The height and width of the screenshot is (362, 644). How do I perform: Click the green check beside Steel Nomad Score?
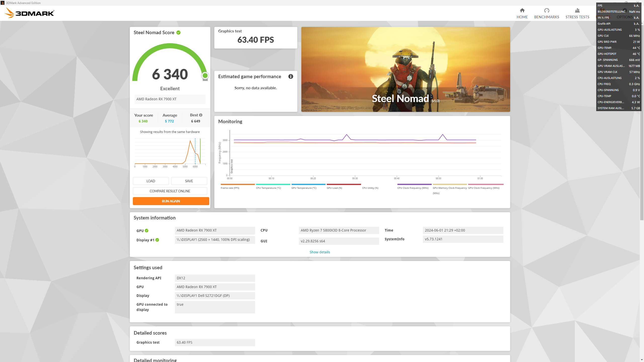(178, 32)
